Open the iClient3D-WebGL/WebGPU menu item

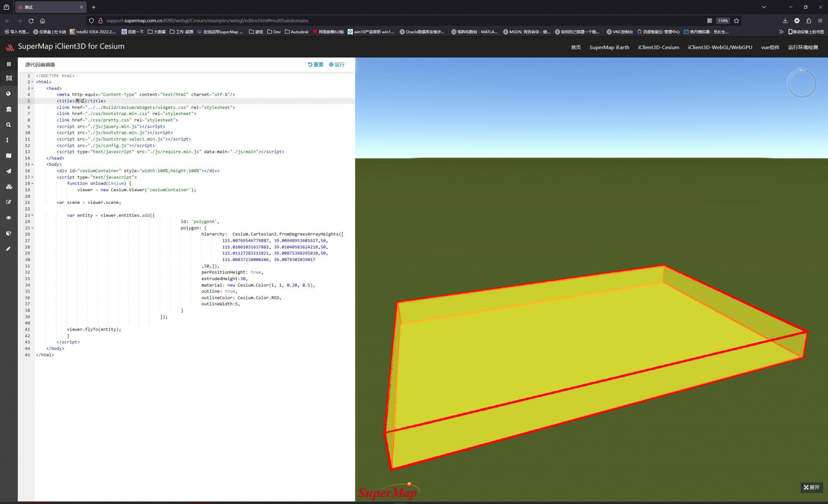click(720, 47)
